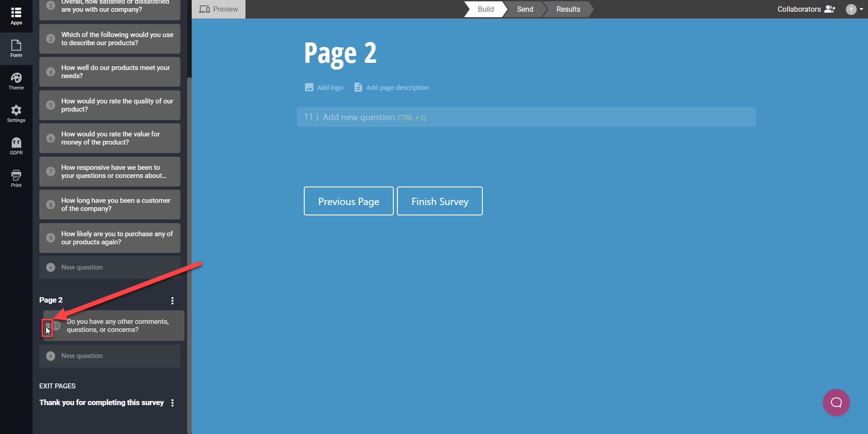Click the drag handle of question 10
This screenshot has height=434, width=868.
47,325
